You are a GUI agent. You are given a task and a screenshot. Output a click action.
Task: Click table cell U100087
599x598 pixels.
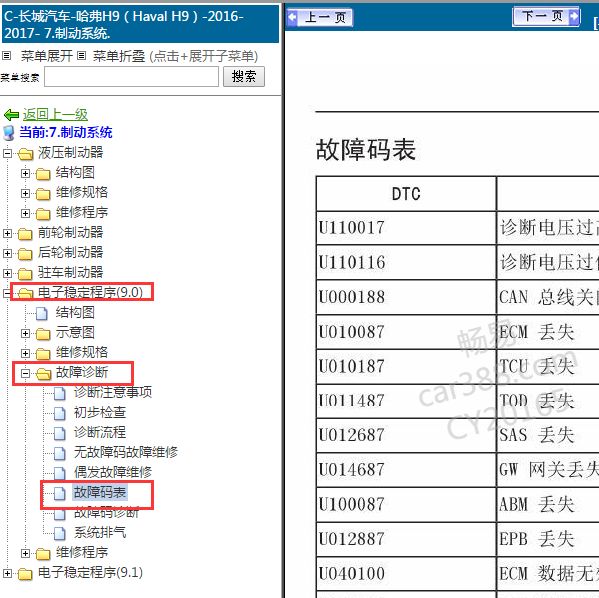point(406,504)
